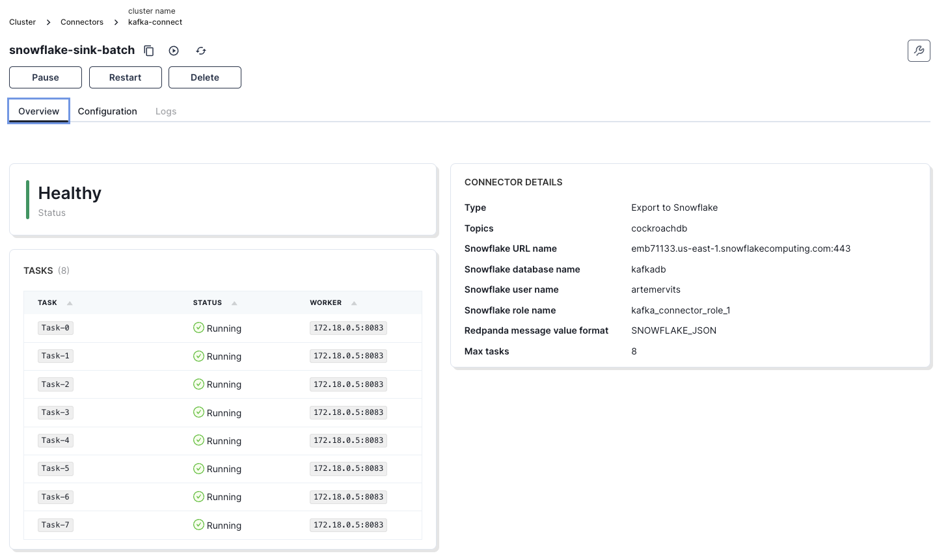Click the kafka_connector_role_1 value
The height and width of the screenshot is (560, 935).
(x=681, y=310)
